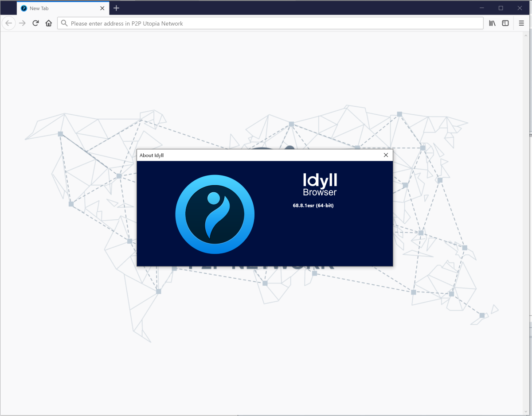This screenshot has height=416, width=532.
Task: Click the forward navigation arrow
Action: (x=22, y=23)
